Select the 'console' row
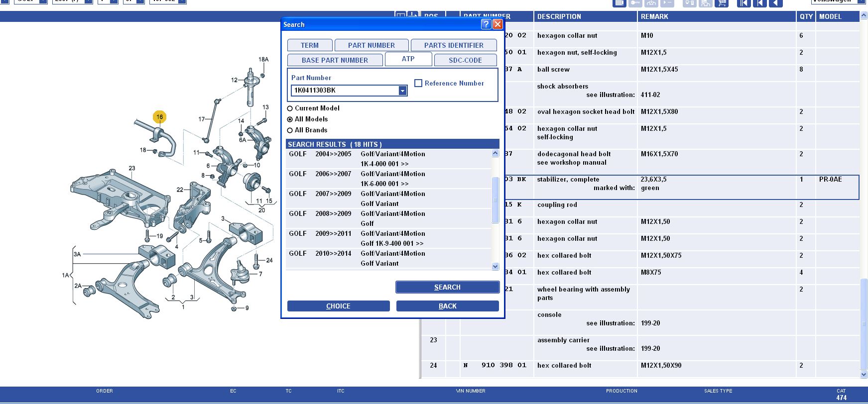Viewport: 868px width, 404px height. click(640, 323)
